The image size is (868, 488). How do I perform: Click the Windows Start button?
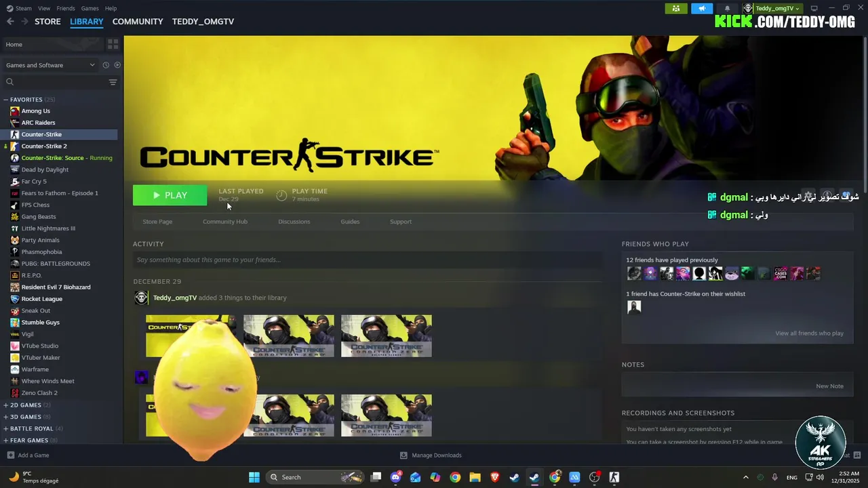[254, 477]
